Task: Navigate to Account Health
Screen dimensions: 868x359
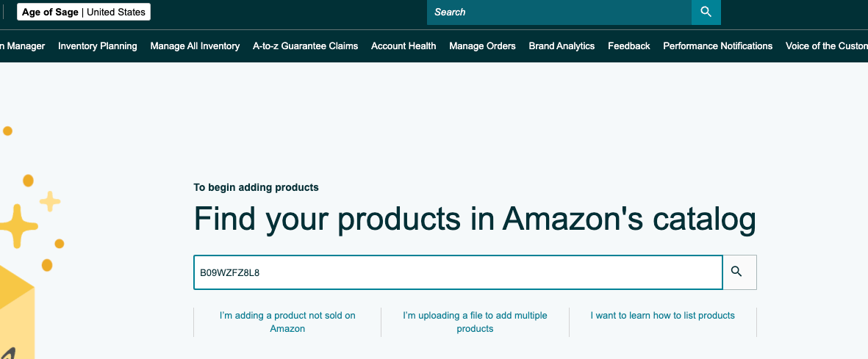Action: (403, 46)
